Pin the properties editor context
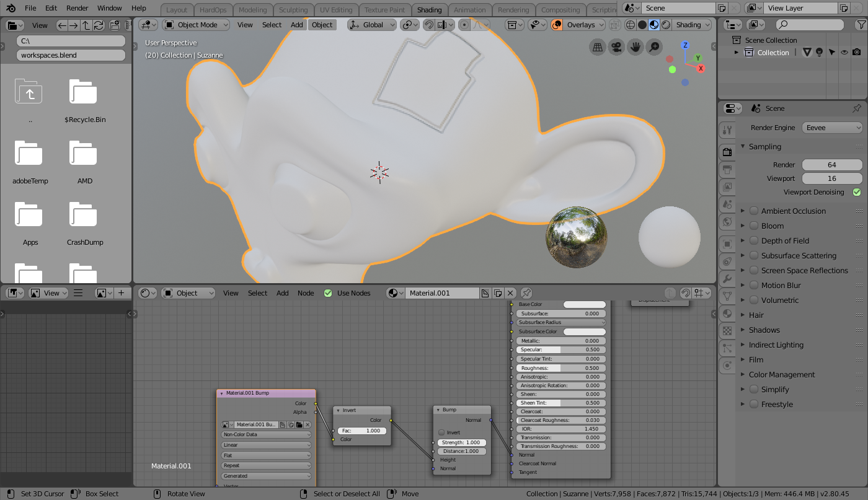The height and width of the screenshot is (500, 868). pos(857,108)
